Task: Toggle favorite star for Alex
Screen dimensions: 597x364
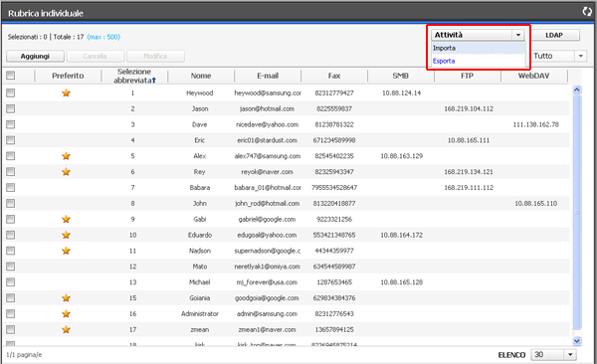Action: tap(66, 156)
